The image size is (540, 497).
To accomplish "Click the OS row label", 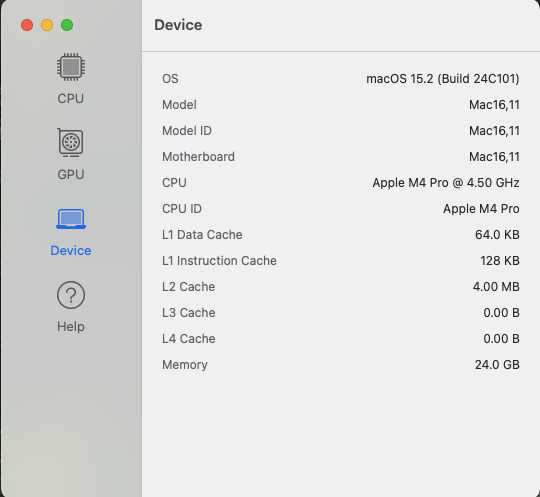I will point(170,79).
